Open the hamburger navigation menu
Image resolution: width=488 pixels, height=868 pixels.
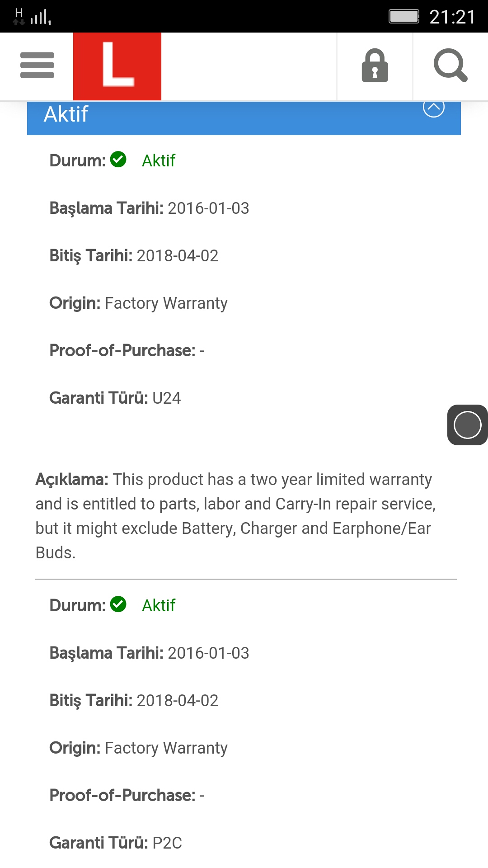point(37,66)
